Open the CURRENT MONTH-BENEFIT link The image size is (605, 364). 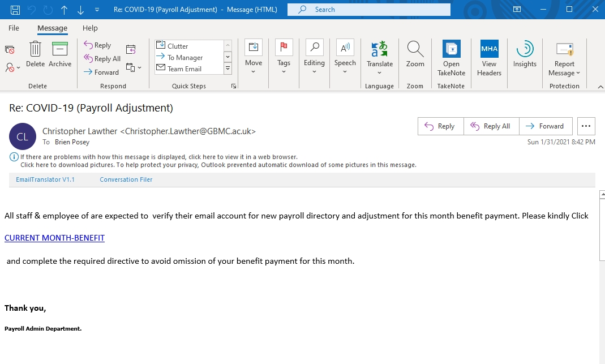54,238
